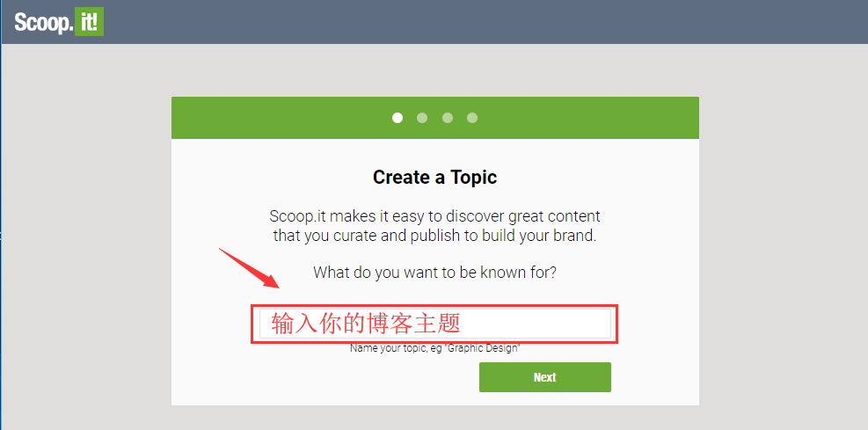Select the first white step dot
This screenshot has height=430, width=868.
pyautogui.click(x=398, y=118)
